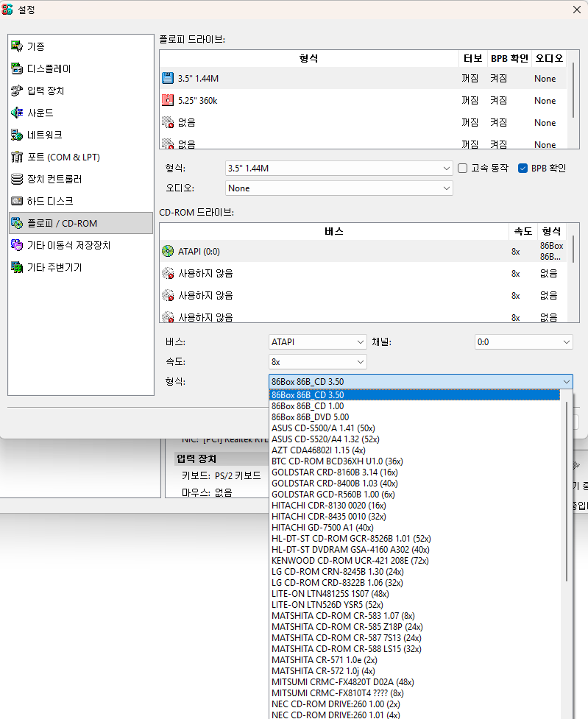588x719 pixels.
Task: Open the 기종 settings category icon
Action: point(17,46)
